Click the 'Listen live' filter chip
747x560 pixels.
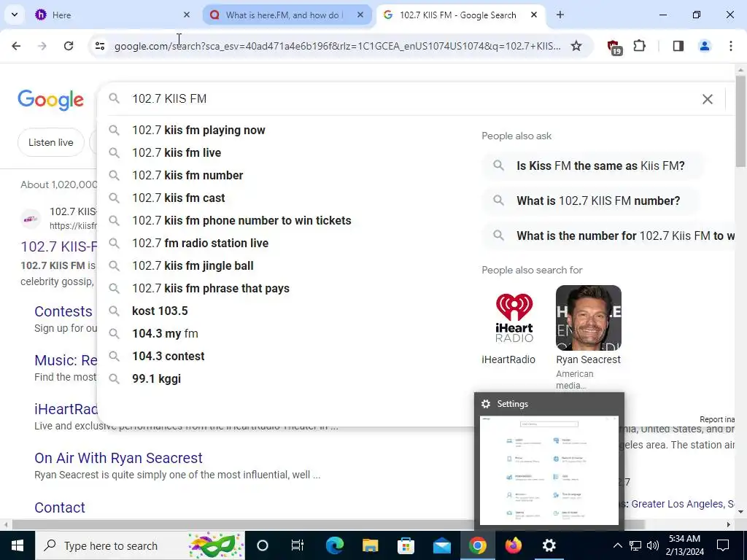click(x=51, y=142)
